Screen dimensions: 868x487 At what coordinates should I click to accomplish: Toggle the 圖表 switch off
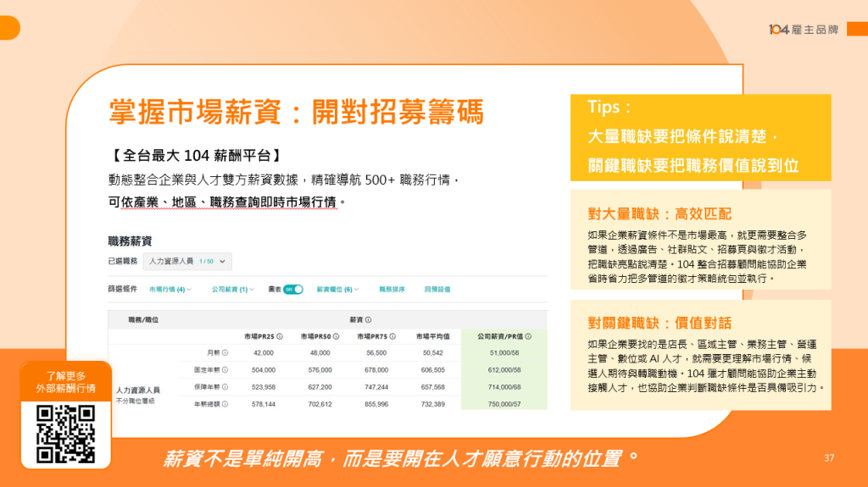[292, 290]
